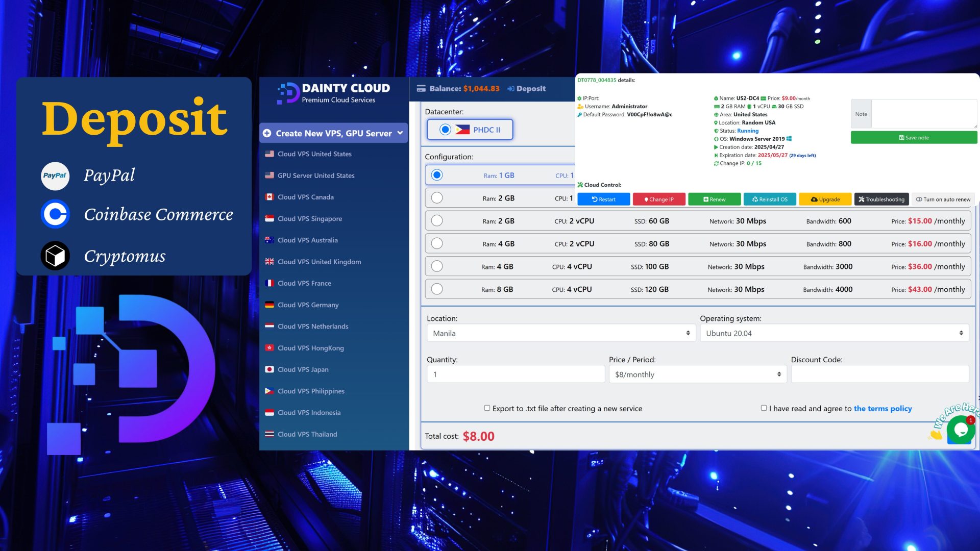Open the terms policy link

click(883, 409)
